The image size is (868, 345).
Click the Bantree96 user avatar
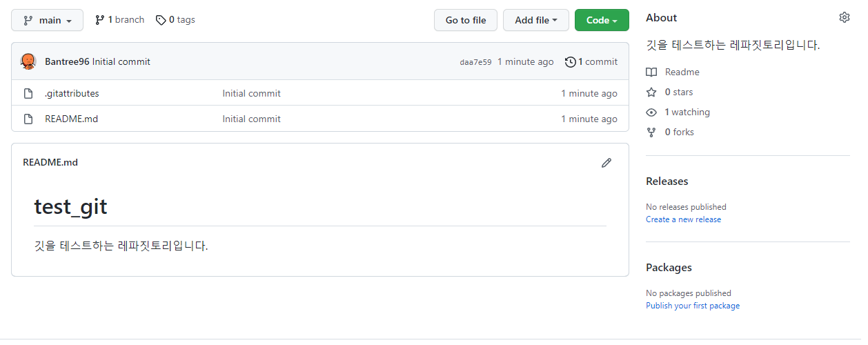pyautogui.click(x=28, y=61)
